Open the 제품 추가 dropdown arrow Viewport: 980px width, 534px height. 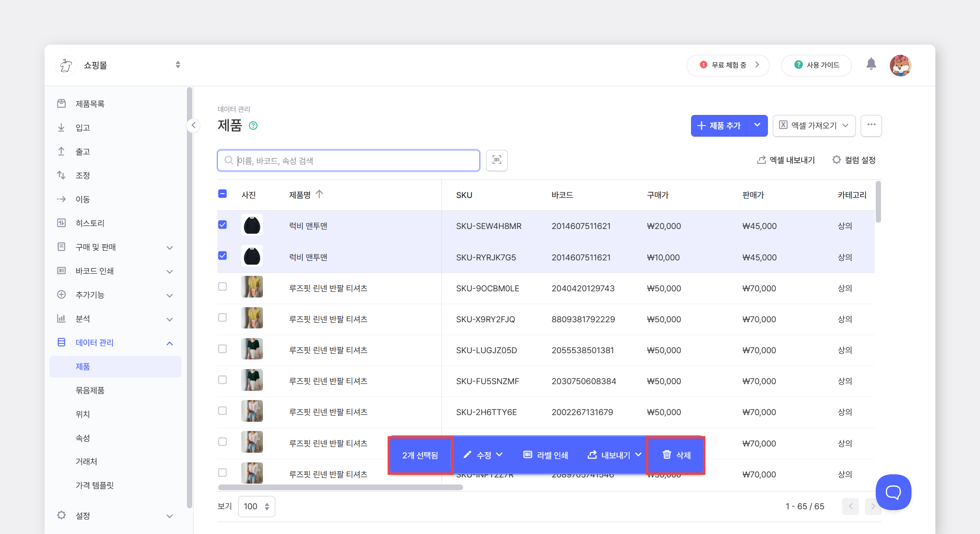(x=757, y=126)
